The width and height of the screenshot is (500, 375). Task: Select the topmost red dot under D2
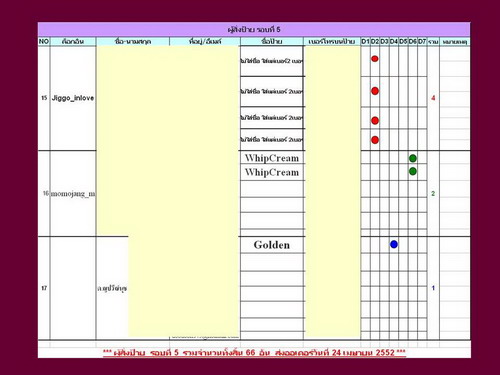click(x=375, y=59)
